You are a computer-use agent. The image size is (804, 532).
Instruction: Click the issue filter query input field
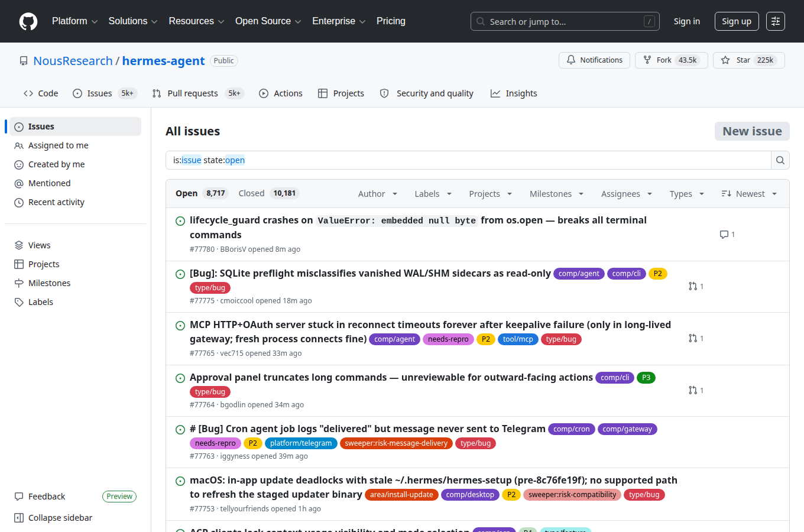coord(468,160)
